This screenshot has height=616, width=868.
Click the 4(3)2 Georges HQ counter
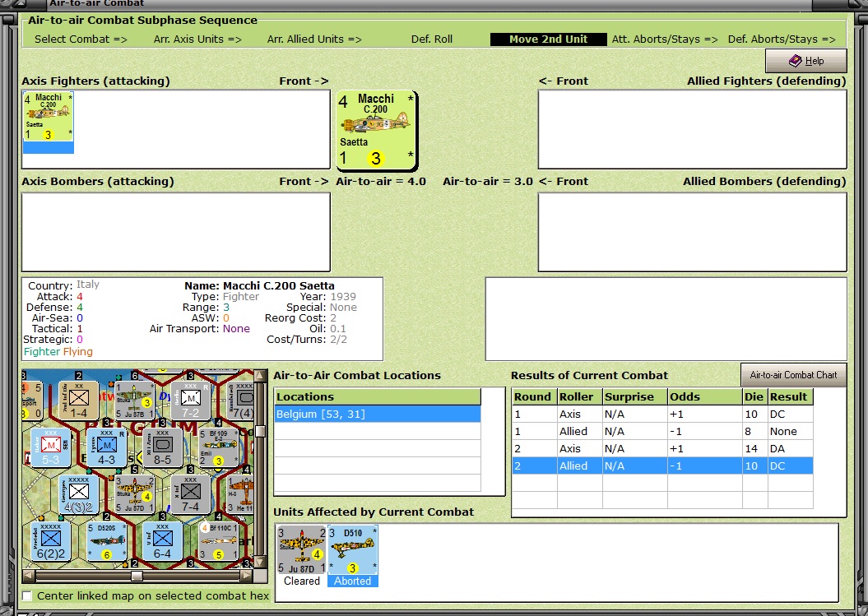tap(79, 494)
